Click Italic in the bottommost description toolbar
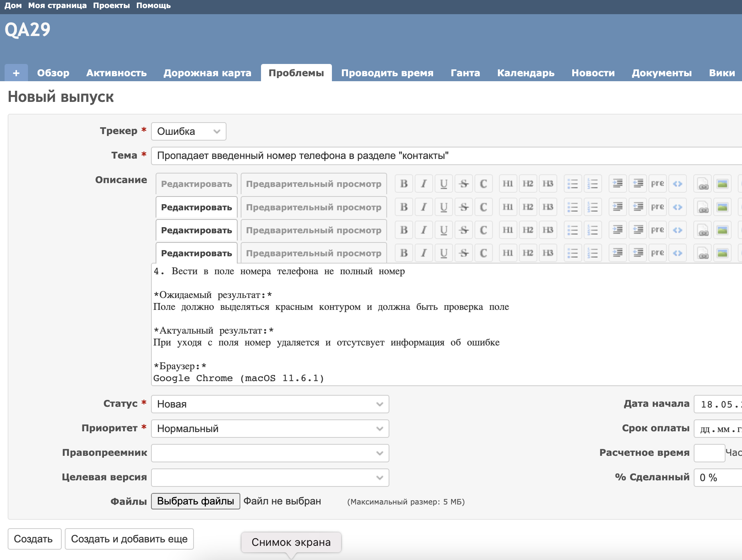This screenshot has height=560, width=742. tap(424, 253)
